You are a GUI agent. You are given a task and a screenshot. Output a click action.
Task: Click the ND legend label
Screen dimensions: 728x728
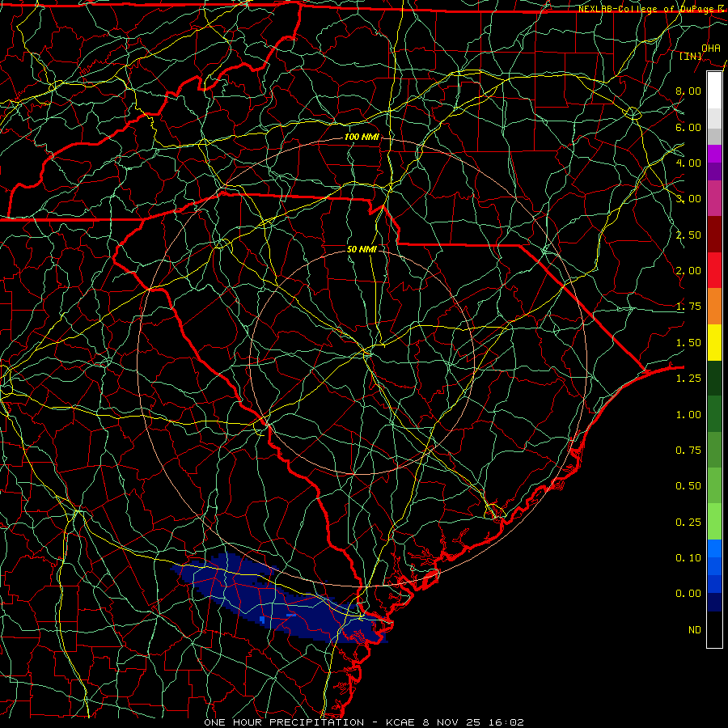(695, 630)
